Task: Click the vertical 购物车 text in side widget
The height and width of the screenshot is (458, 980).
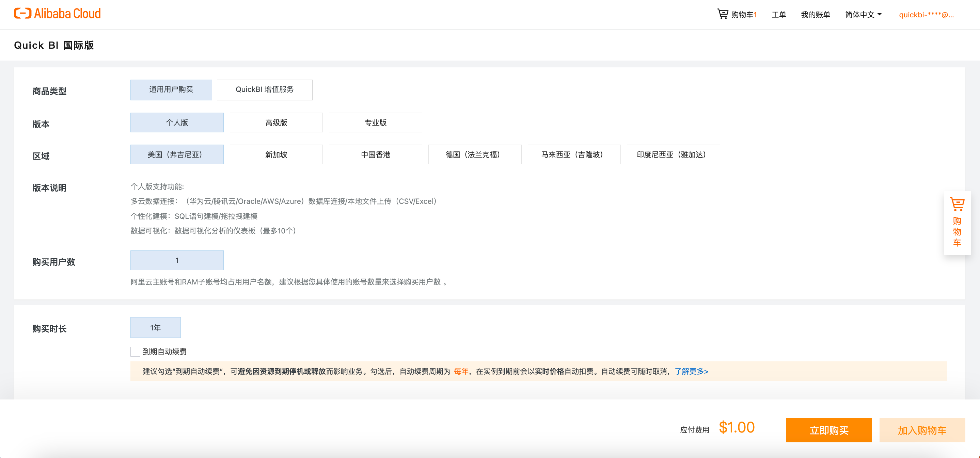Action: 957,231
